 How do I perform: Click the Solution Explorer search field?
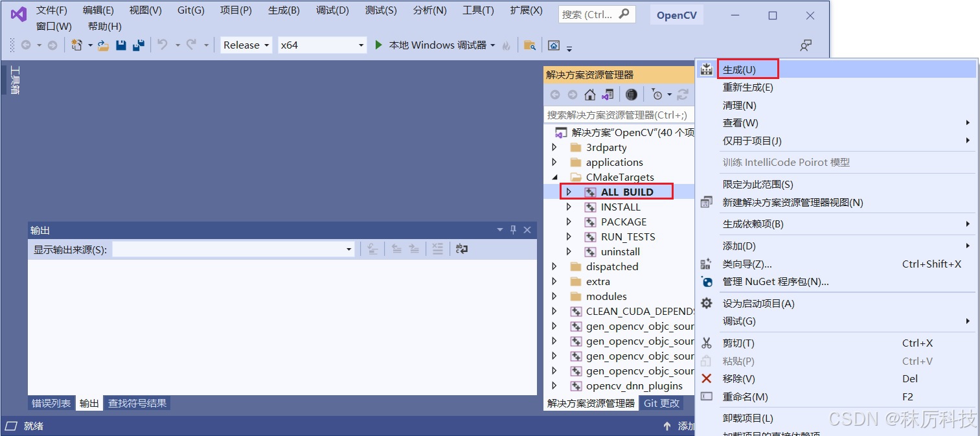coord(619,115)
